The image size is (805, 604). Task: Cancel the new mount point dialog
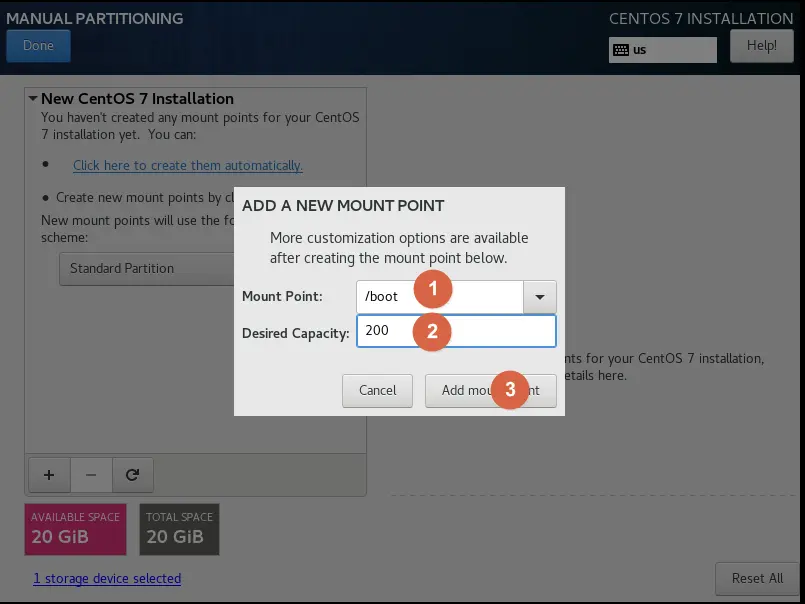pyautogui.click(x=377, y=390)
